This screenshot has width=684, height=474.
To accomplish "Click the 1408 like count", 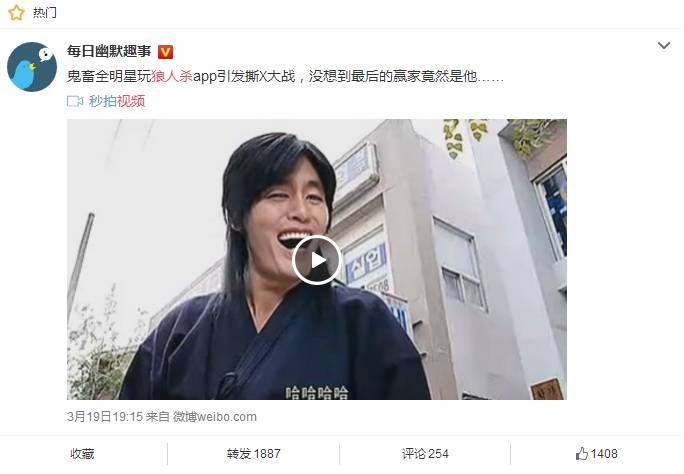I will click(x=604, y=454).
